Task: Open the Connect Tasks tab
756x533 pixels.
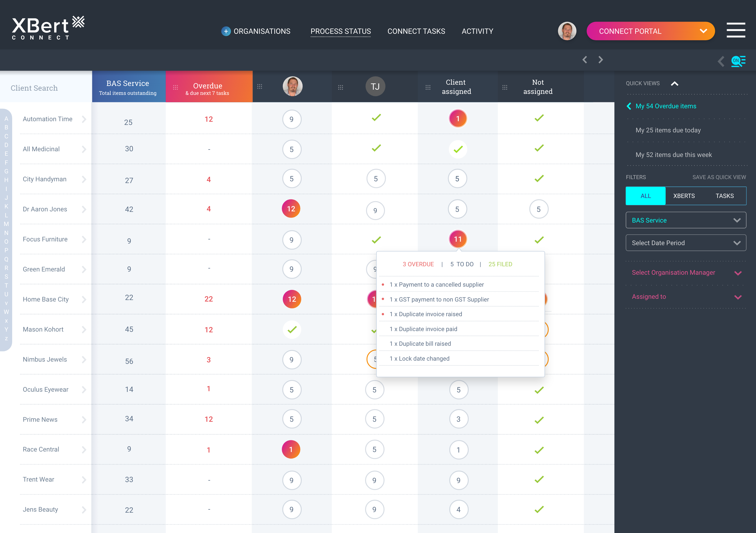Action: (416, 31)
